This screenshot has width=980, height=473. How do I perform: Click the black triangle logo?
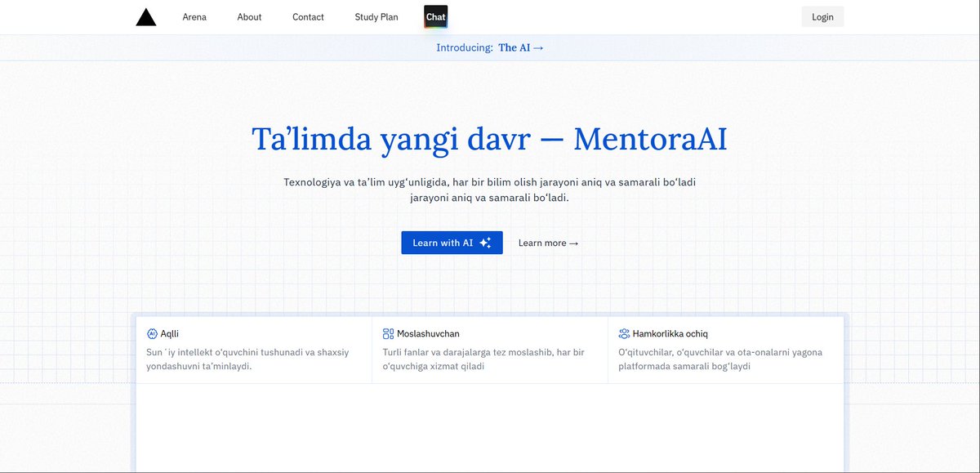146,17
